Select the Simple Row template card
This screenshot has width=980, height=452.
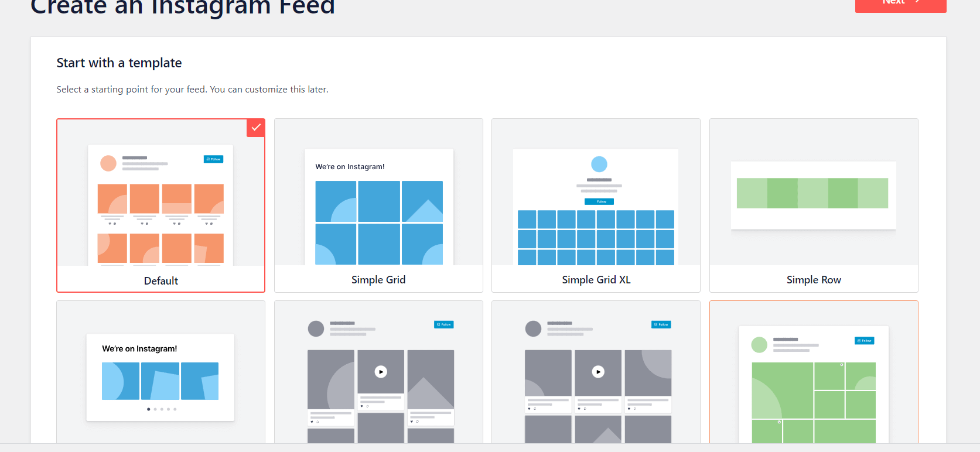click(x=814, y=206)
